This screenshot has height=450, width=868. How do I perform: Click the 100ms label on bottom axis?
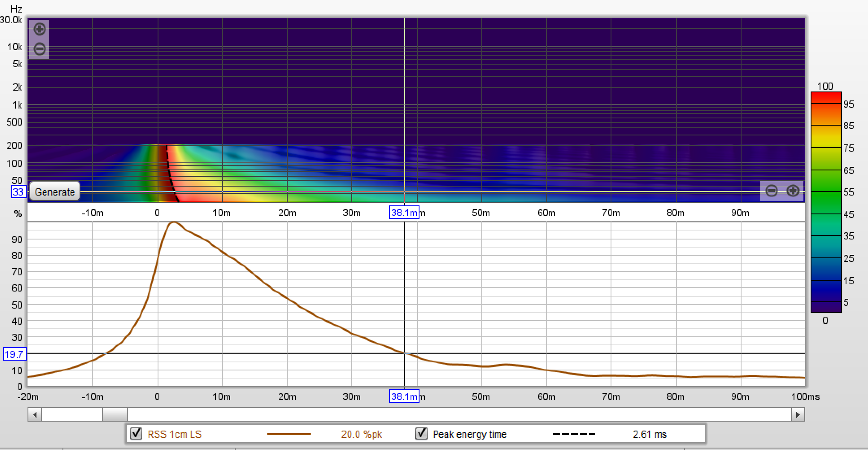[805, 396]
